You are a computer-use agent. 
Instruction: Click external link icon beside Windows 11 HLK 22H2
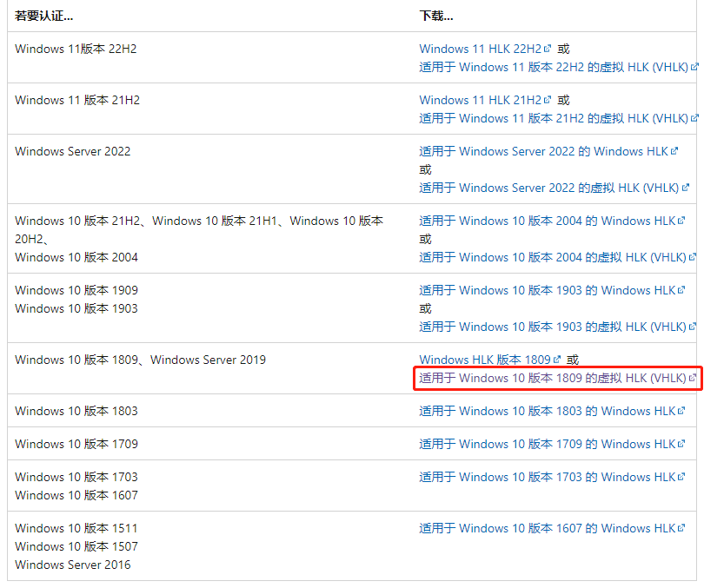point(549,48)
